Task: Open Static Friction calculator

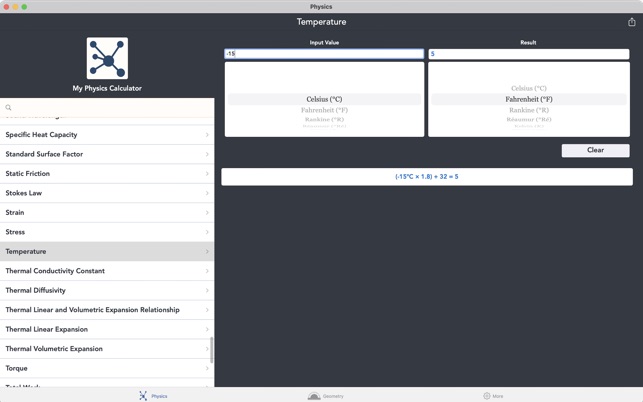Action: coord(107,174)
